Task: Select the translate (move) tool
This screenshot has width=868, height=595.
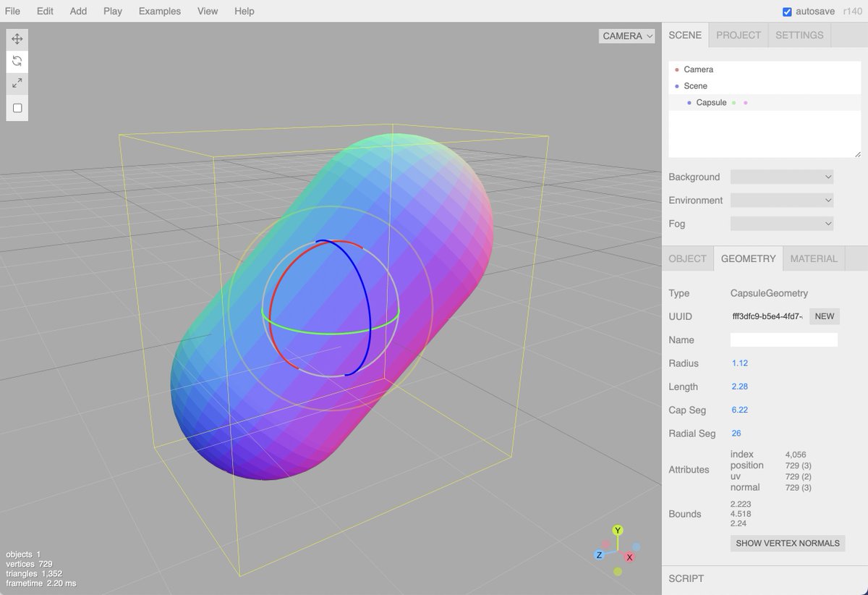Action: 17,38
